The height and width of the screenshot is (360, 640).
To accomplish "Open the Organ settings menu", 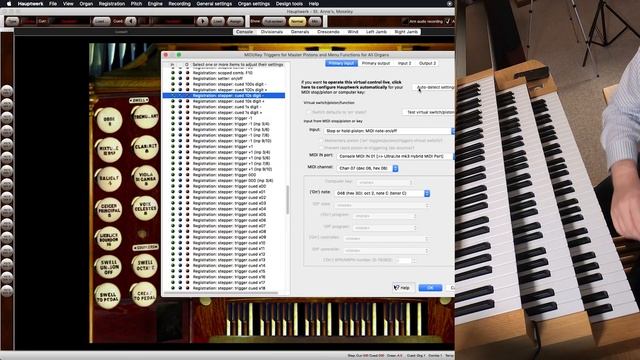I will [253, 4].
